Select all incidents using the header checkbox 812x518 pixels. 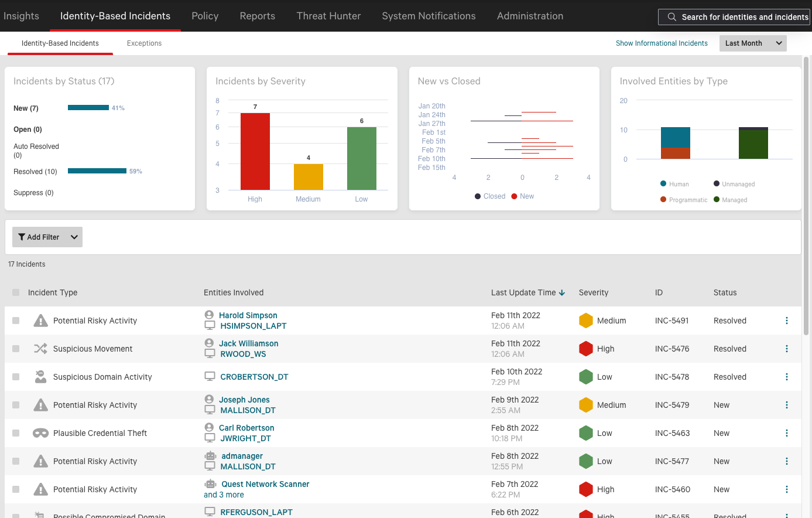16,292
